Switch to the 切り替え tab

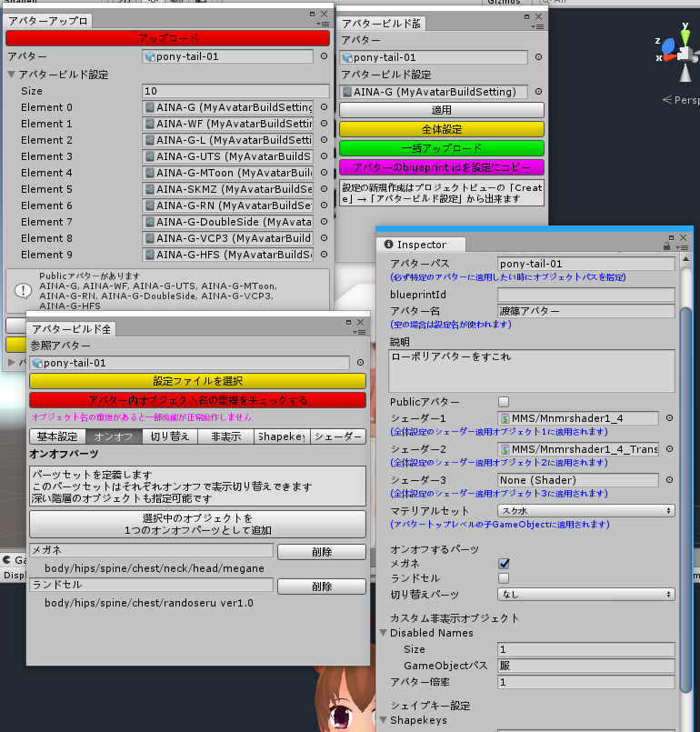click(x=169, y=436)
